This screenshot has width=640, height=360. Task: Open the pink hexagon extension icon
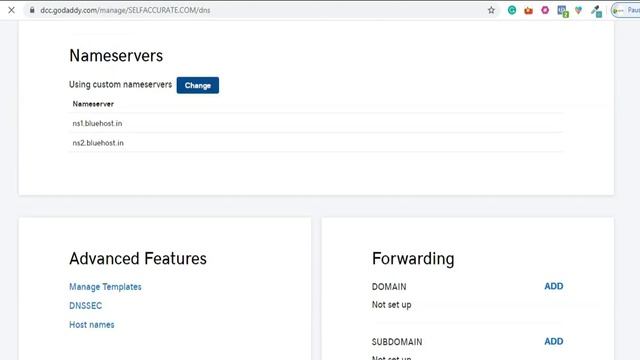545,10
